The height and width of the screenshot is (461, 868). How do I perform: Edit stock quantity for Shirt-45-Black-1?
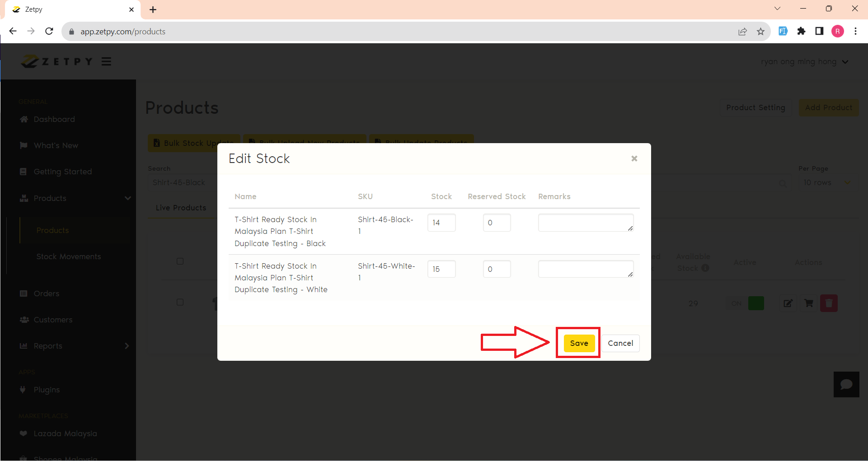pyautogui.click(x=441, y=223)
